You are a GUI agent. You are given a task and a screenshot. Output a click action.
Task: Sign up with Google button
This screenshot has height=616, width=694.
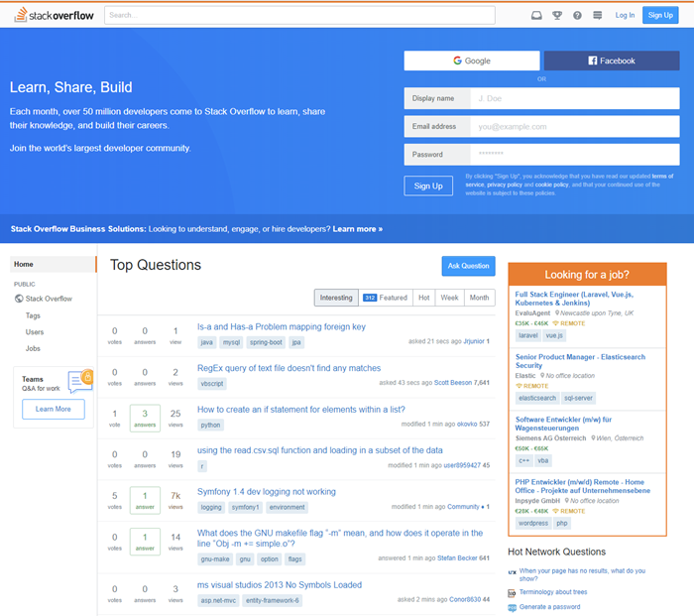click(x=472, y=61)
